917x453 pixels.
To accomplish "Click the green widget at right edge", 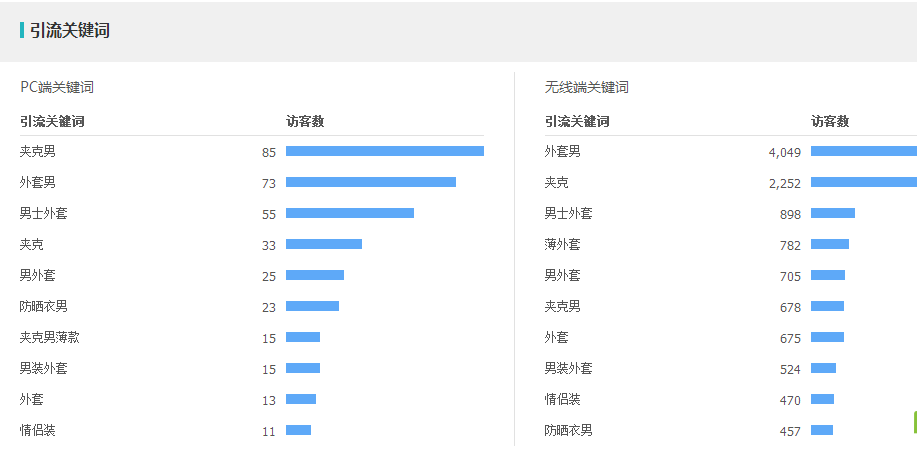I will click(x=915, y=422).
